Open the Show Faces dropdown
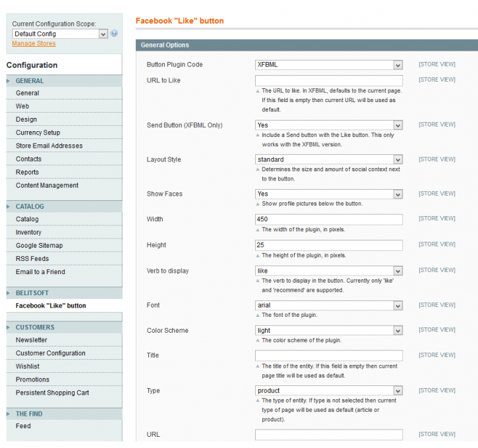The height and width of the screenshot is (448, 478). pyautogui.click(x=328, y=194)
